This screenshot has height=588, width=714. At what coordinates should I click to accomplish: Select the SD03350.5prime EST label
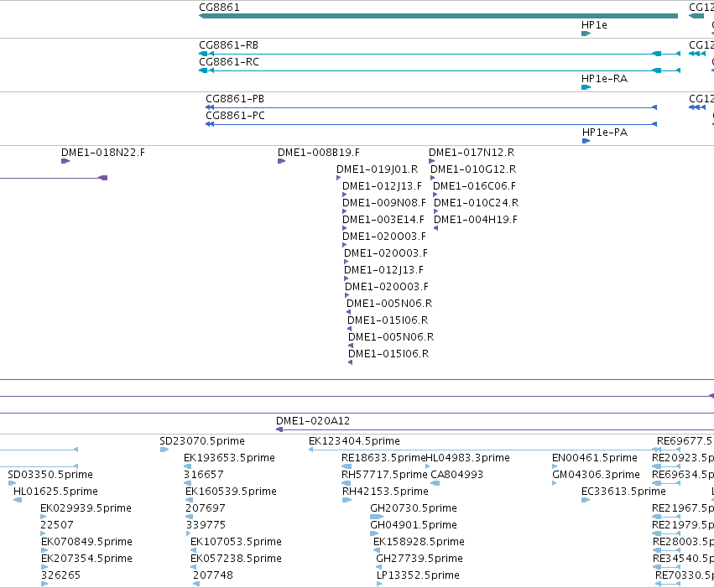tap(50, 475)
